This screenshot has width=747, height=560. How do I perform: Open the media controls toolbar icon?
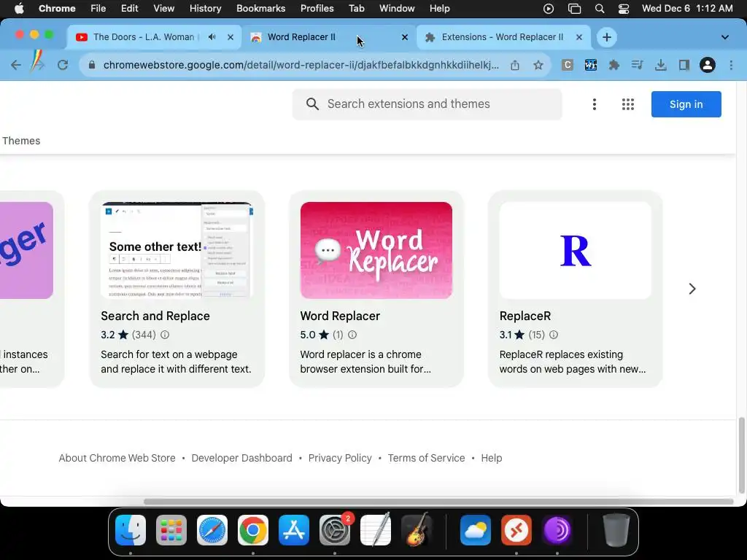(637, 65)
